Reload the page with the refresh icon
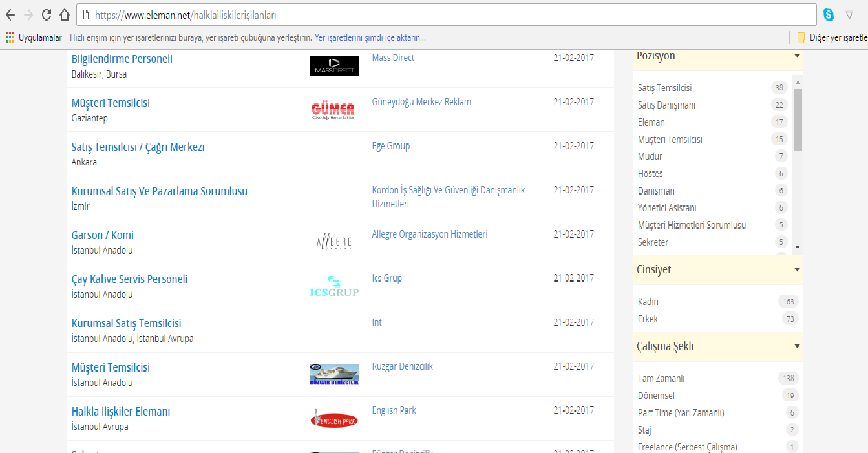 tap(46, 14)
